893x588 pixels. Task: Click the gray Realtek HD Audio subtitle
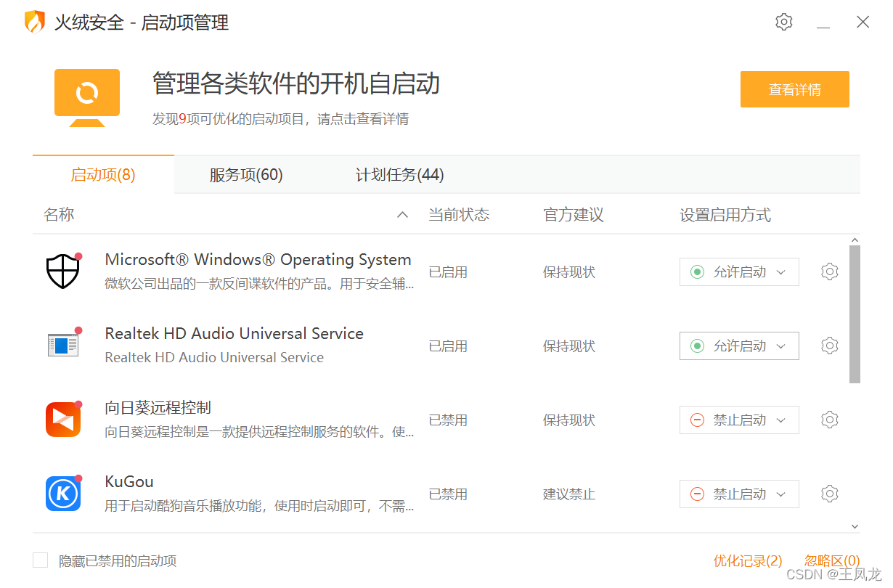tap(214, 357)
